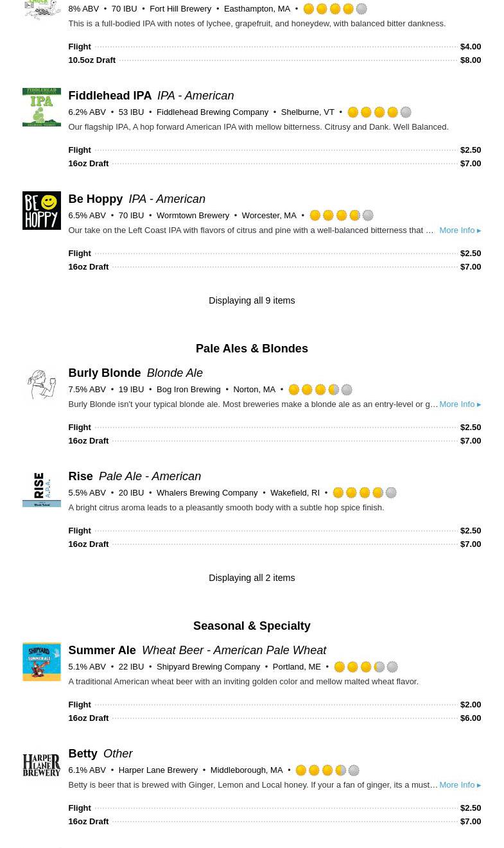Expand More Info for Burly Blonde
Viewport: 504px width, 848px height.
459,404
